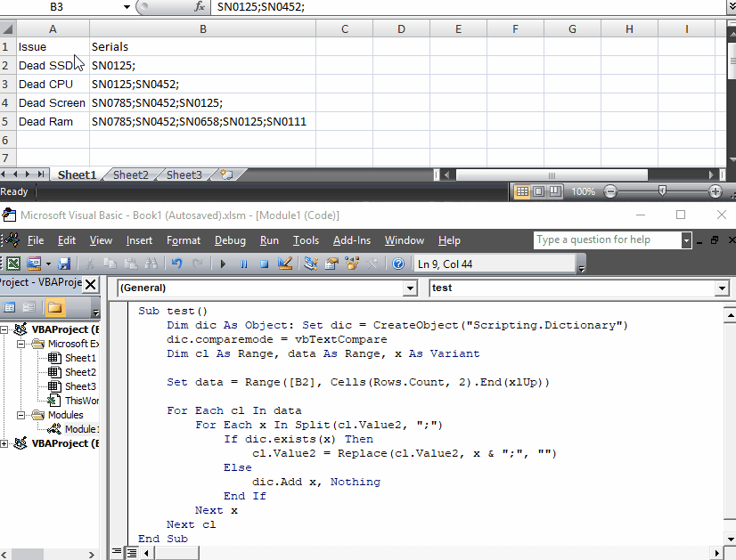
Task: Collapse the Microsoft Excel Objects folder node
Action: pyautogui.click(x=20, y=344)
